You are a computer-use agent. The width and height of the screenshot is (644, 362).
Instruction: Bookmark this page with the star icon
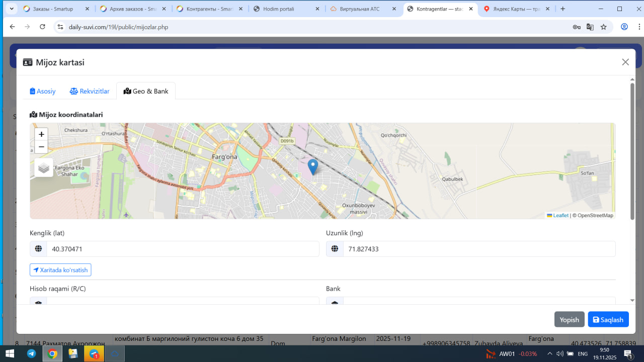604,27
